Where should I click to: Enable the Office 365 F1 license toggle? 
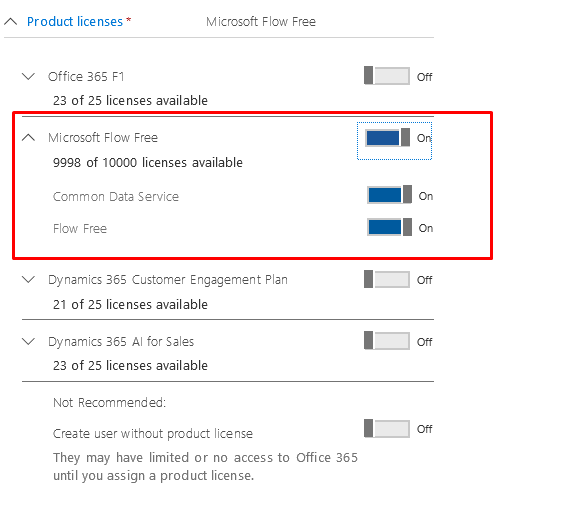point(387,76)
